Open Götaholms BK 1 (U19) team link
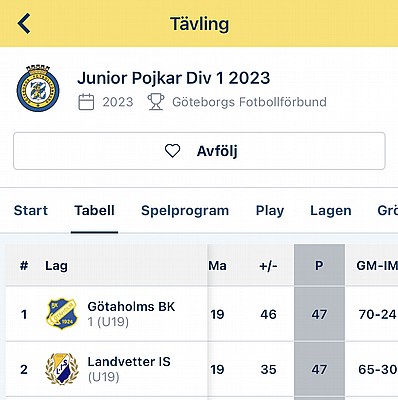This screenshot has width=398, height=400. pos(131,314)
